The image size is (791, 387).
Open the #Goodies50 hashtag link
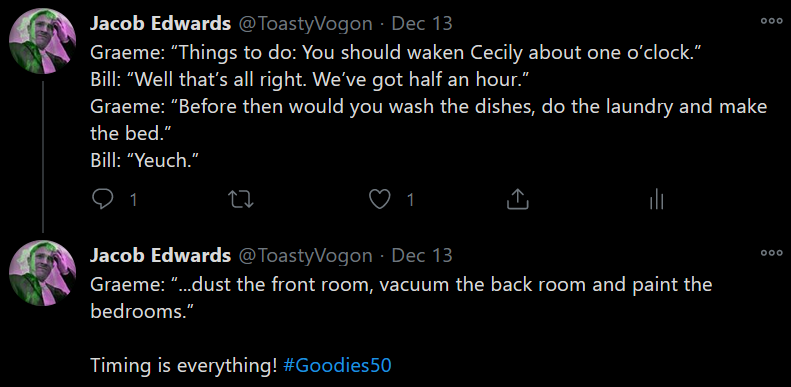coord(337,365)
